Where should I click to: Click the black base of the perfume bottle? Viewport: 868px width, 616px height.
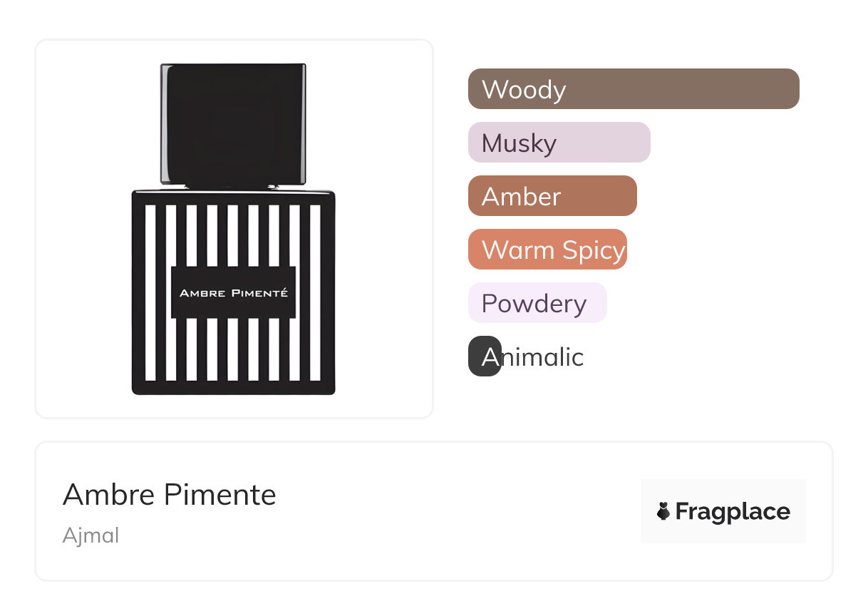coord(233,388)
